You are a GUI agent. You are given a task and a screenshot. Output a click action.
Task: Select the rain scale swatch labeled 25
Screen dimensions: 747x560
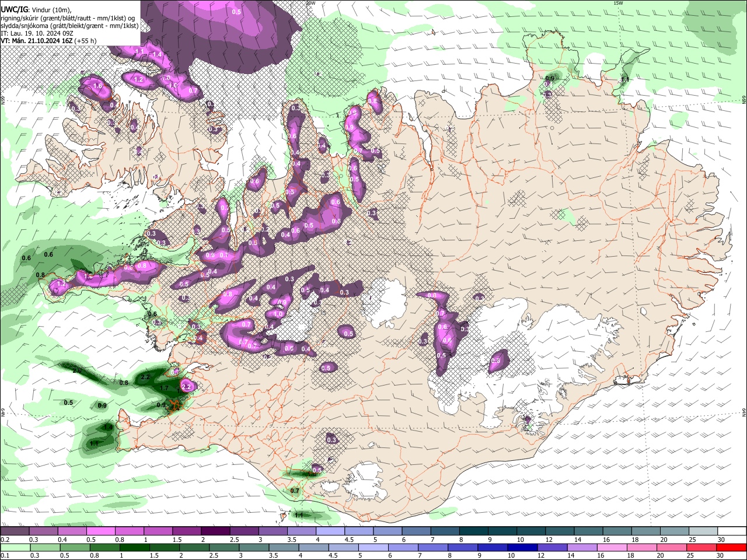tap(702, 547)
